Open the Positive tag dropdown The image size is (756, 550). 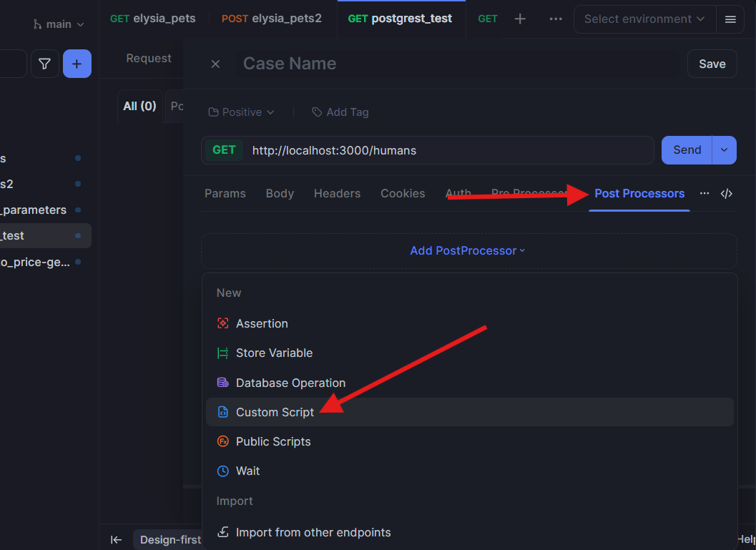point(240,112)
